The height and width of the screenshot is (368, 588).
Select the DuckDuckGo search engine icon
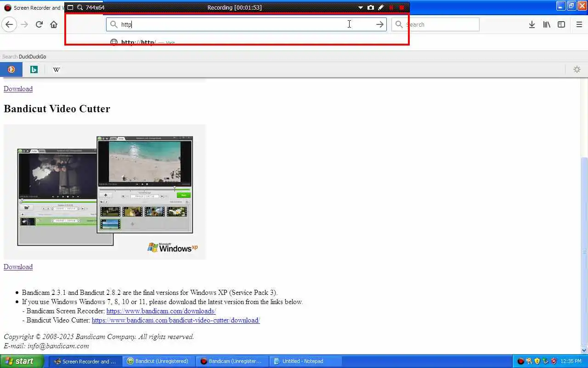pos(11,69)
